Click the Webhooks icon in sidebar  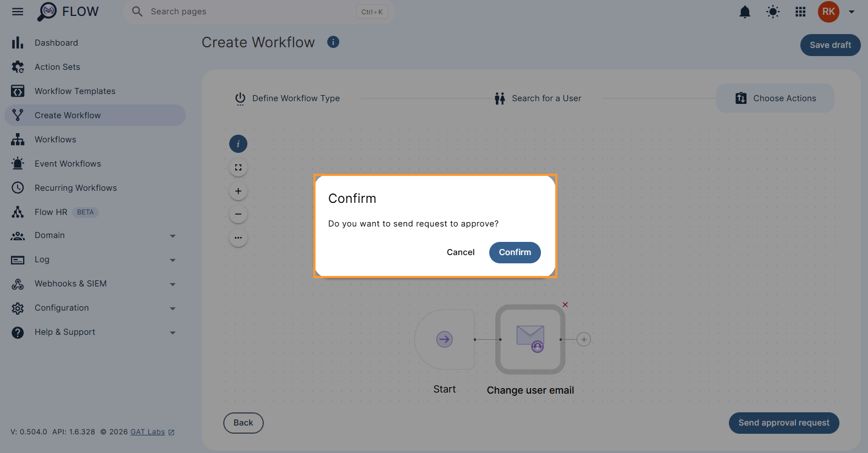18,284
